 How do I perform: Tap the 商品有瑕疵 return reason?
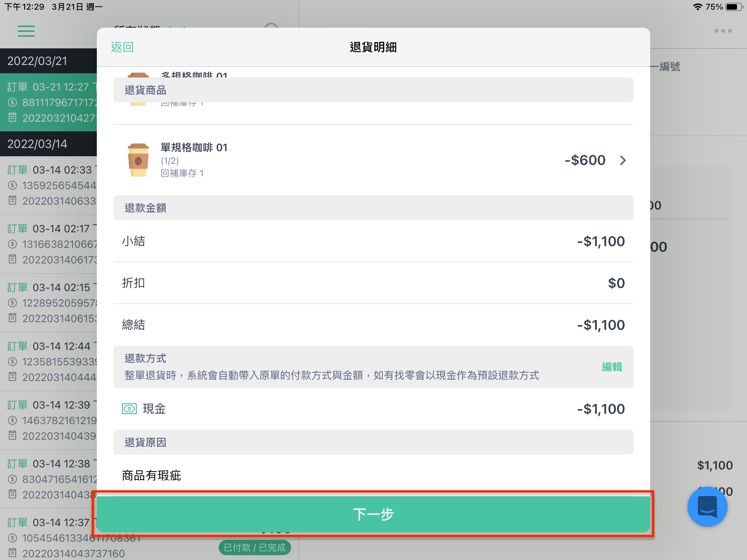pos(151,475)
